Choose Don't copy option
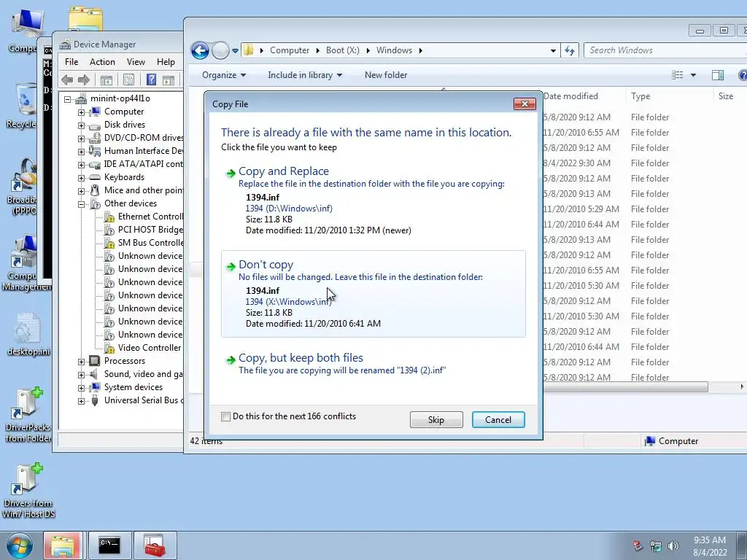The image size is (747, 560). tap(373, 294)
